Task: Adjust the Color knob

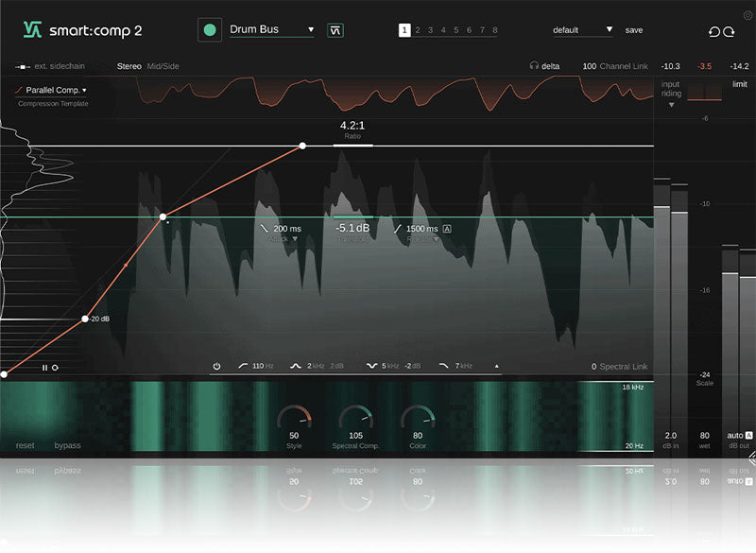Action: point(418,419)
